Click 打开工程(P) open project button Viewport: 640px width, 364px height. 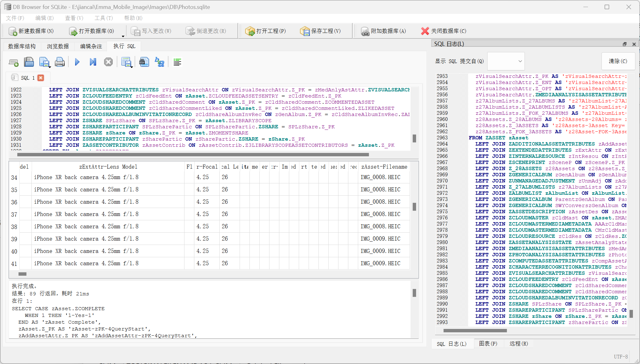[x=265, y=31]
